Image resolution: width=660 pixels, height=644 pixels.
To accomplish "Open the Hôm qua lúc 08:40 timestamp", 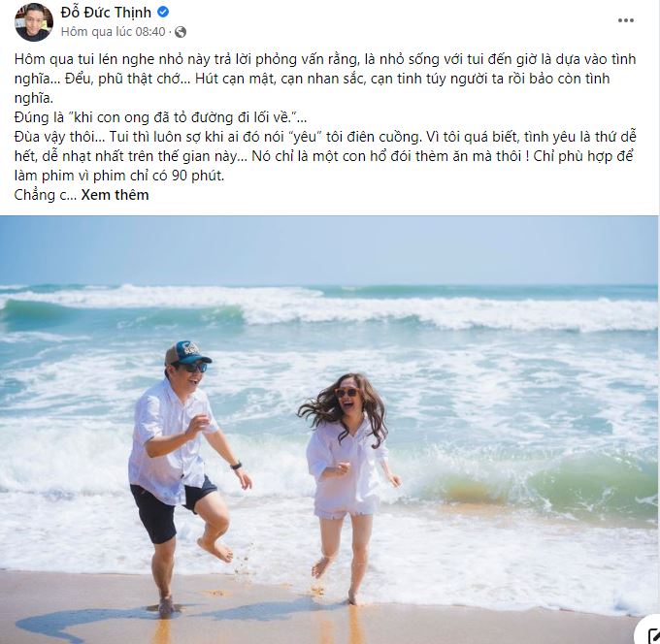I will [113, 32].
